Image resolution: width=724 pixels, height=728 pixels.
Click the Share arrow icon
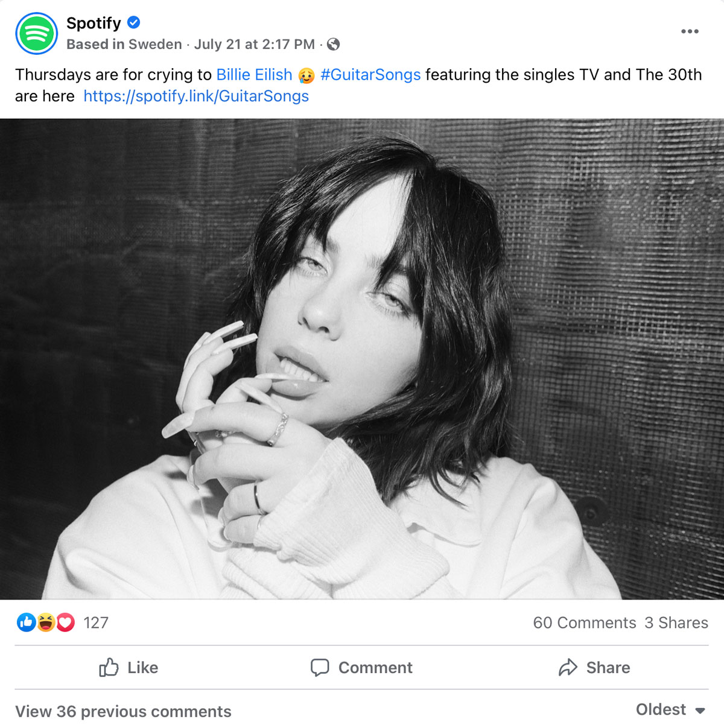[568, 668]
